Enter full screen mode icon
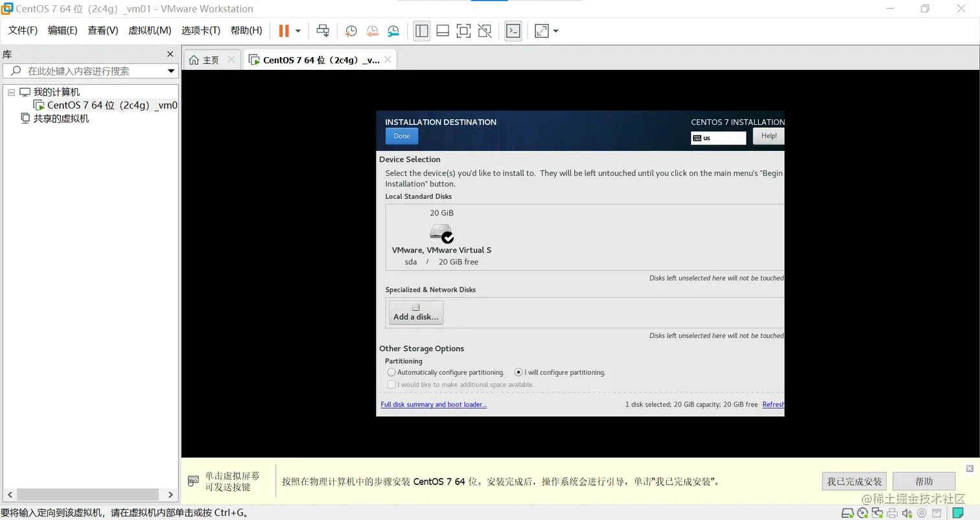This screenshot has width=980, height=520. pyautogui.click(x=463, y=30)
